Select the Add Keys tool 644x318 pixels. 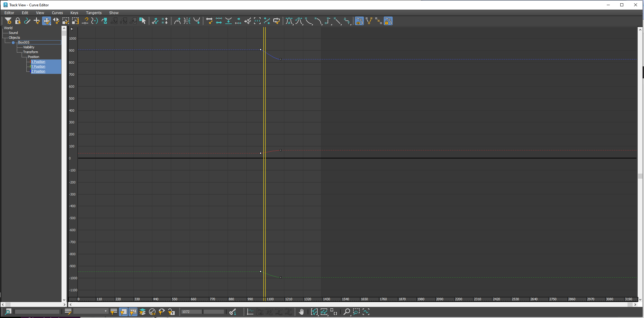(x=37, y=21)
